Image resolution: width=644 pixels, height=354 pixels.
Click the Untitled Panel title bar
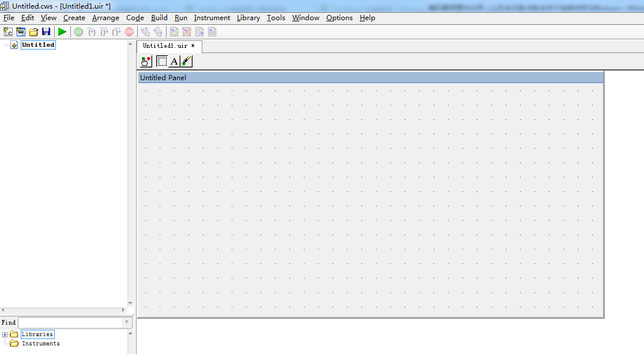pos(371,78)
